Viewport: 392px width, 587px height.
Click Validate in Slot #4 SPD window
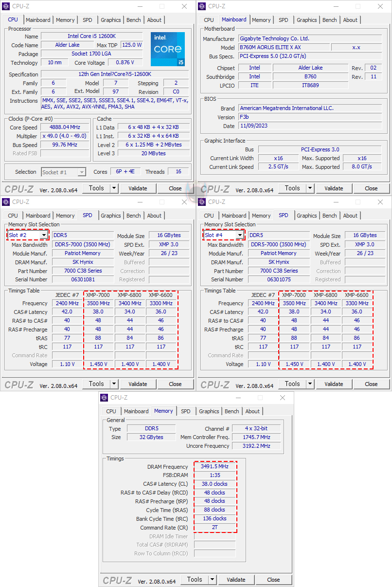pos(334,384)
